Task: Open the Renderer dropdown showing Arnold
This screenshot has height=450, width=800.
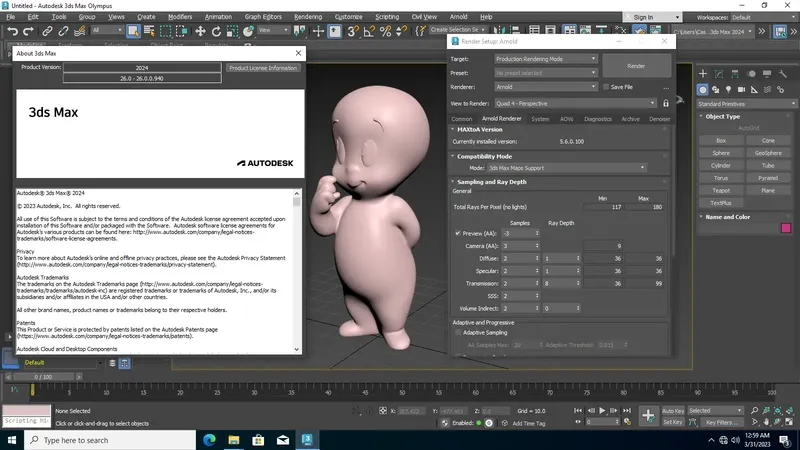Action: pos(545,87)
